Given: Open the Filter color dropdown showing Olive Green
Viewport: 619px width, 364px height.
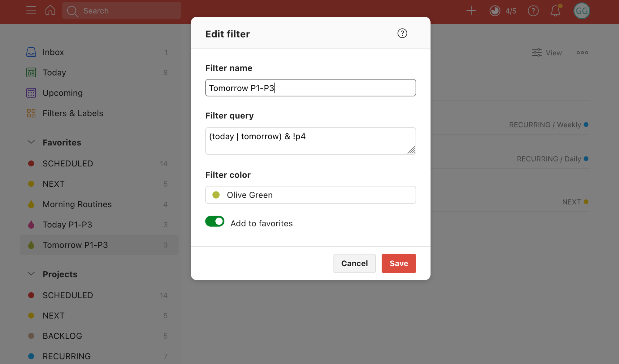Looking at the screenshot, I should (x=310, y=195).
